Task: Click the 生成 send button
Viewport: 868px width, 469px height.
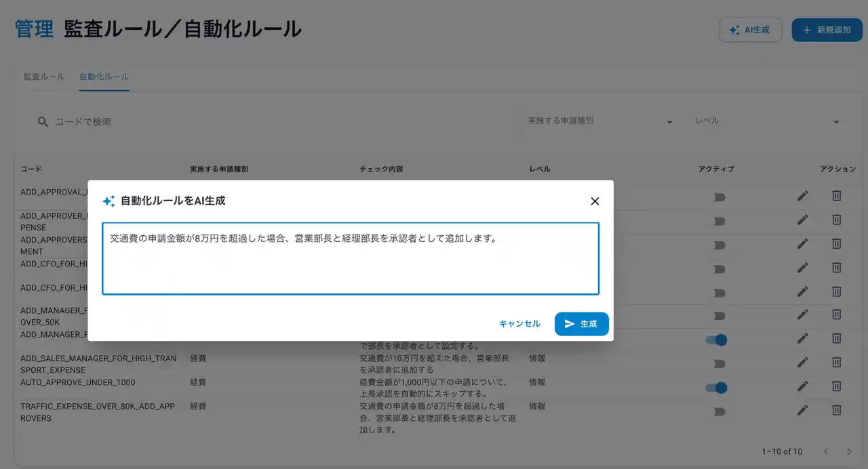Action: coord(581,324)
